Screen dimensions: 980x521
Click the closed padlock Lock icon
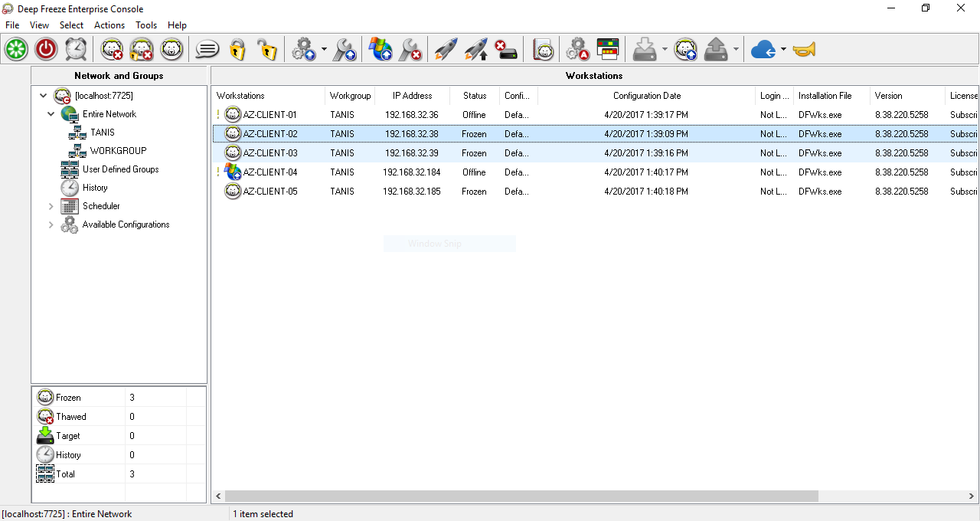click(x=237, y=50)
